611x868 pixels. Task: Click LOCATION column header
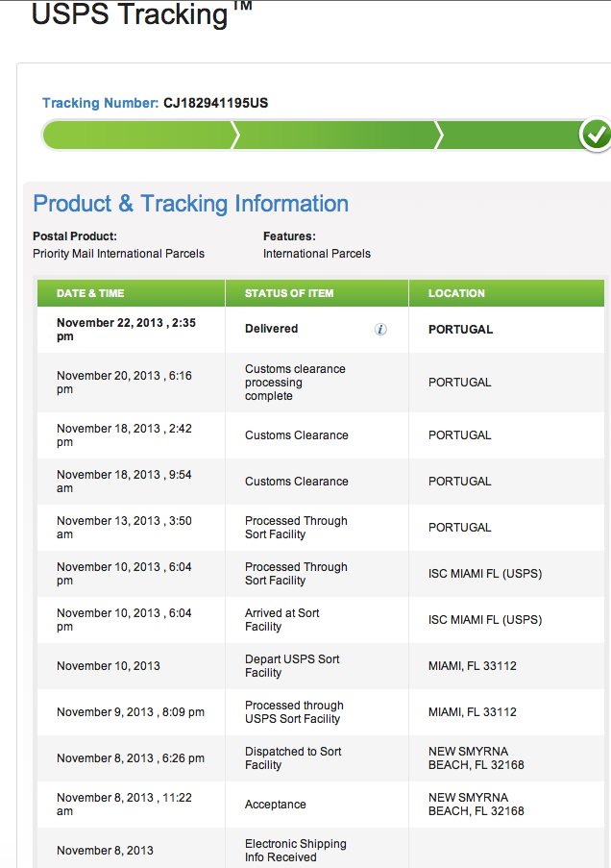click(456, 293)
